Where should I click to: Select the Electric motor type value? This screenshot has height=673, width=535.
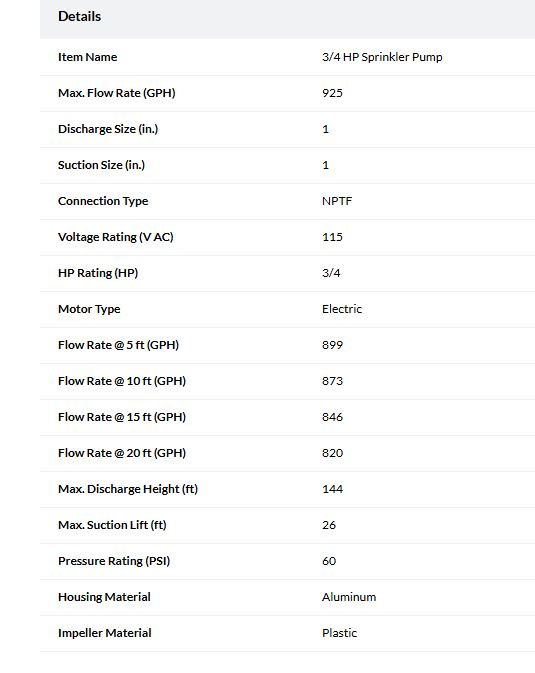[342, 309]
